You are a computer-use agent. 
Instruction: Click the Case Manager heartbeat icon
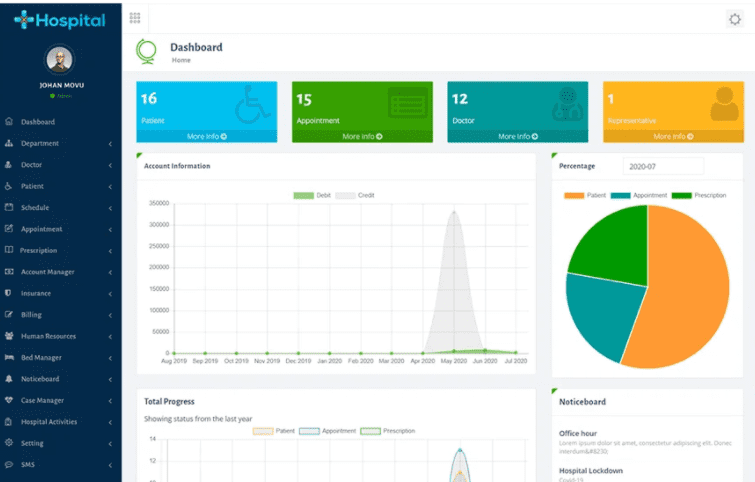(9, 400)
